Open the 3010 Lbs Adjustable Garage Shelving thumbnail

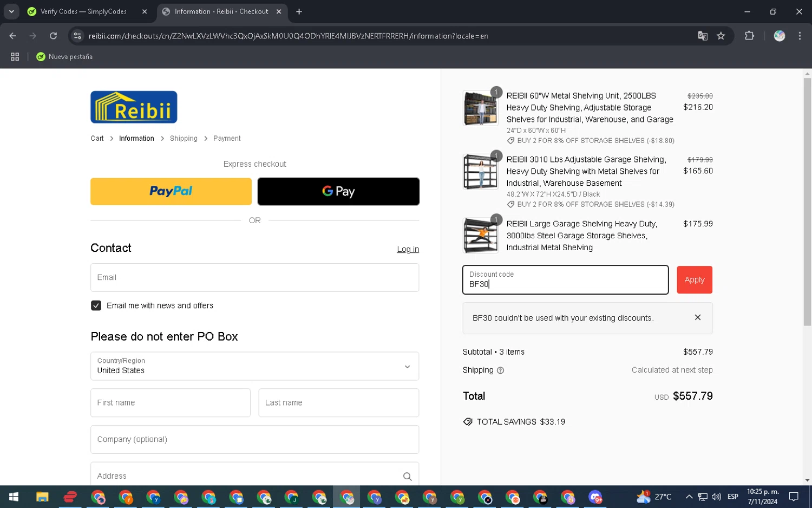(x=480, y=172)
